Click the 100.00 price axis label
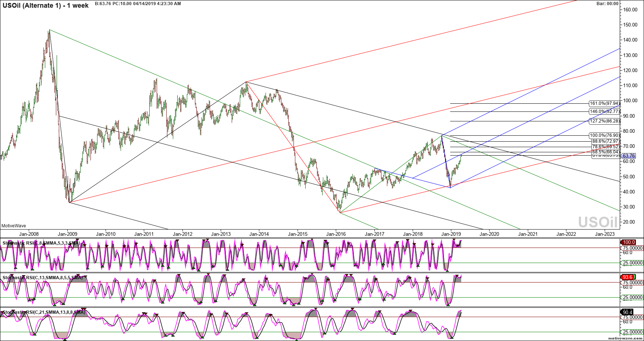The height and width of the screenshot is (341, 644). [x=630, y=101]
